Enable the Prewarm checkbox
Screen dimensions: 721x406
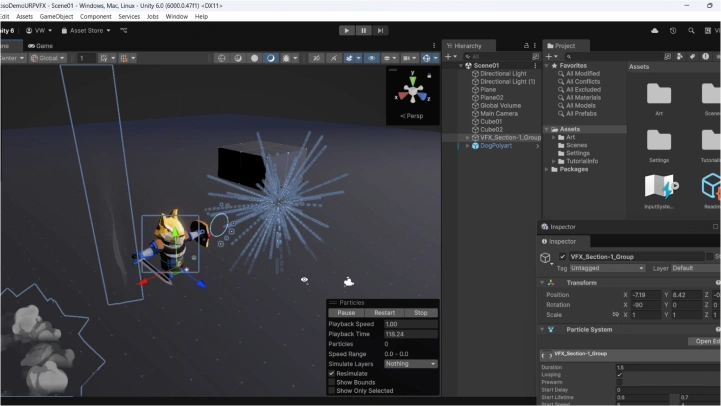click(619, 382)
